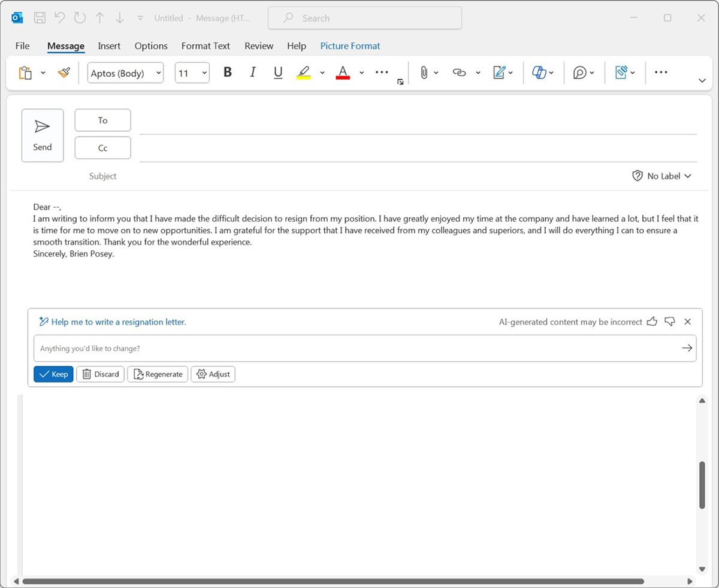
Task: Attach a file using the paperclip icon
Action: tap(425, 72)
